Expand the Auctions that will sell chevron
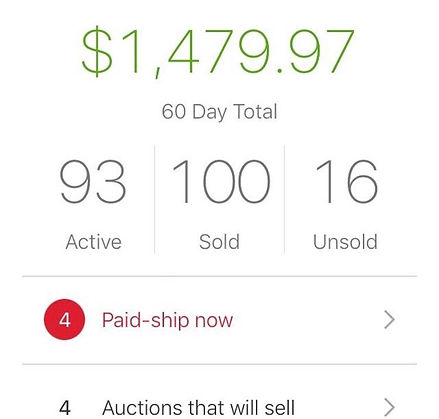The image size is (439, 419). [x=389, y=407]
